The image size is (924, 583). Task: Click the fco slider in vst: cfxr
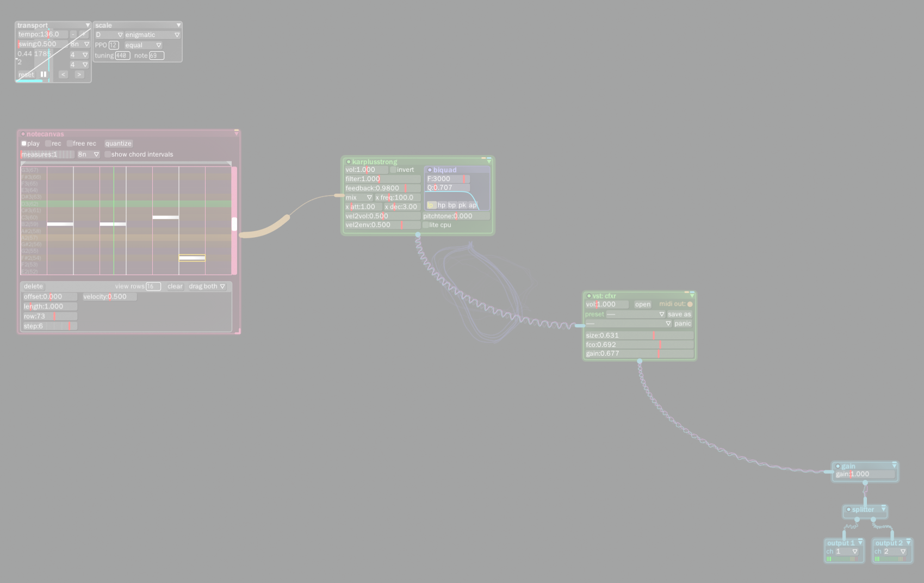[640, 345]
